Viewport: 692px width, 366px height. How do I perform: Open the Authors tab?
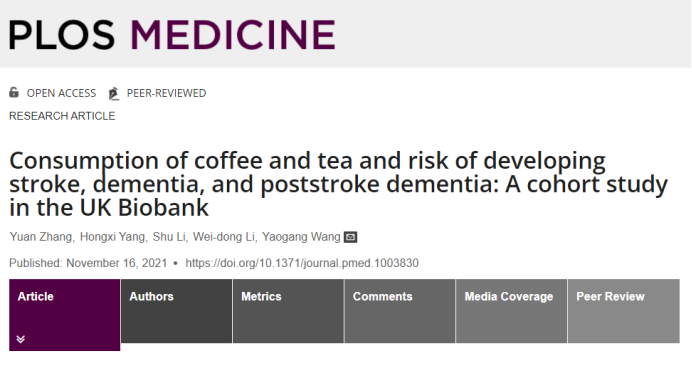pyautogui.click(x=177, y=311)
